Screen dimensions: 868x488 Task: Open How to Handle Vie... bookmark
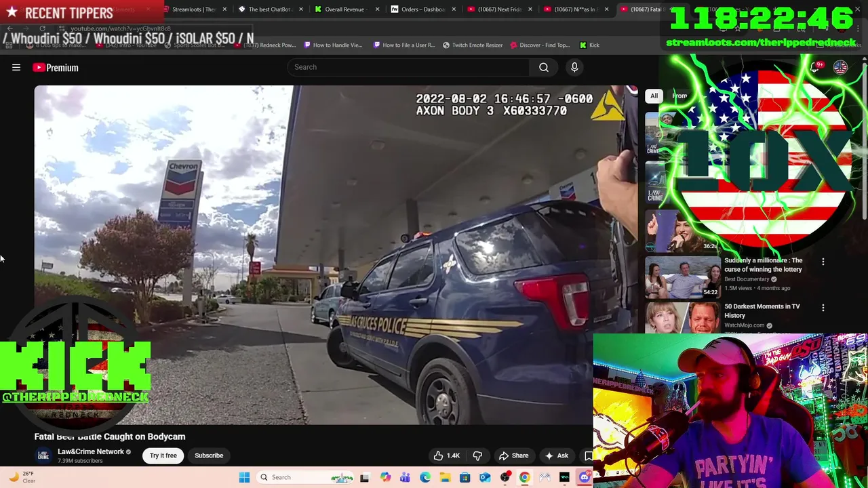(333, 45)
